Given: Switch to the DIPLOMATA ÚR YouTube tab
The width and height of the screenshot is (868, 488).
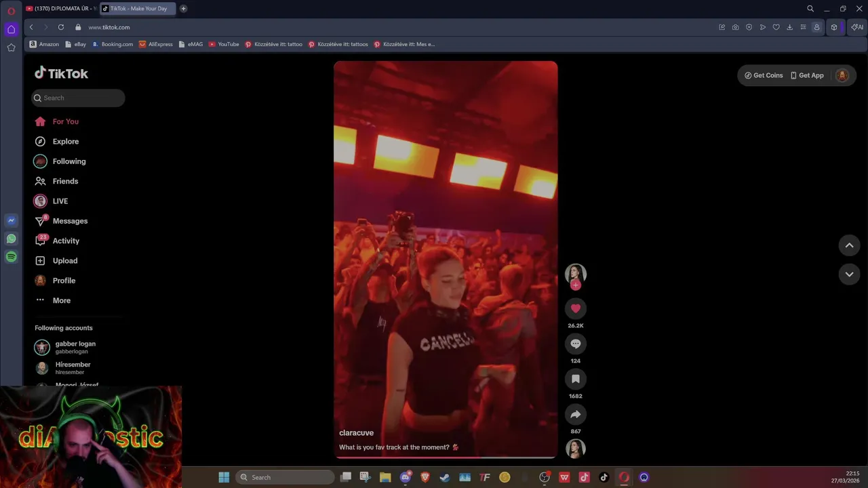Looking at the screenshot, I should click(x=61, y=9).
